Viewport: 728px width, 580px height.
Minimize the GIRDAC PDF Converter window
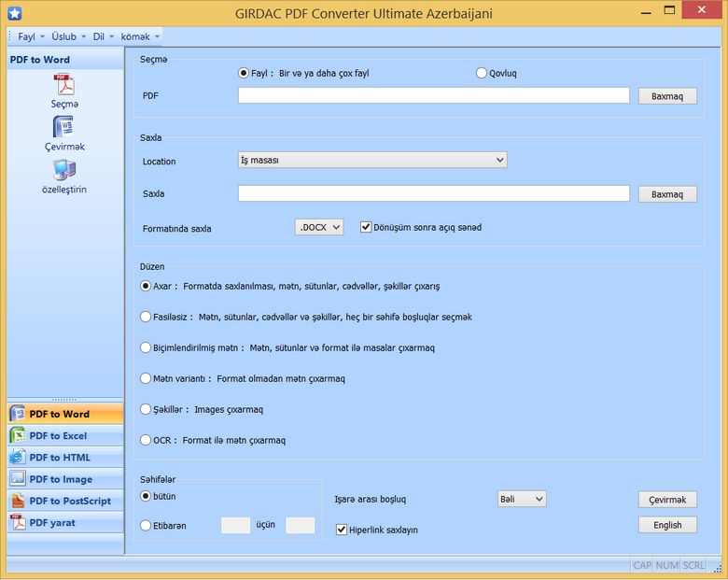646,12
